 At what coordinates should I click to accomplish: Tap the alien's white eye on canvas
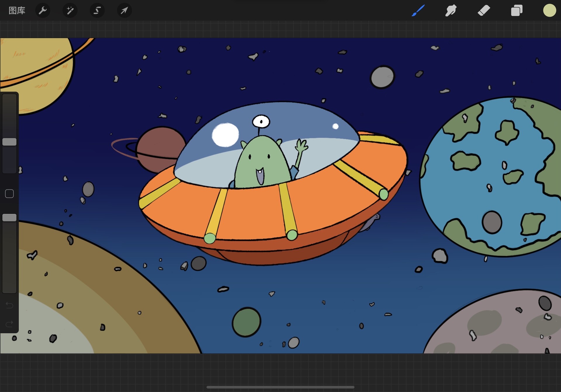261,121
